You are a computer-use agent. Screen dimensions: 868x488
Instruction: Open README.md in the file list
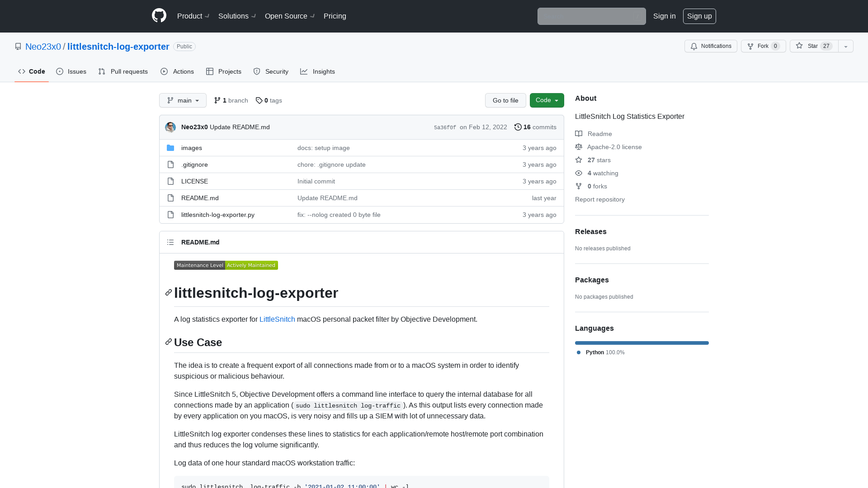coord(200,198)
